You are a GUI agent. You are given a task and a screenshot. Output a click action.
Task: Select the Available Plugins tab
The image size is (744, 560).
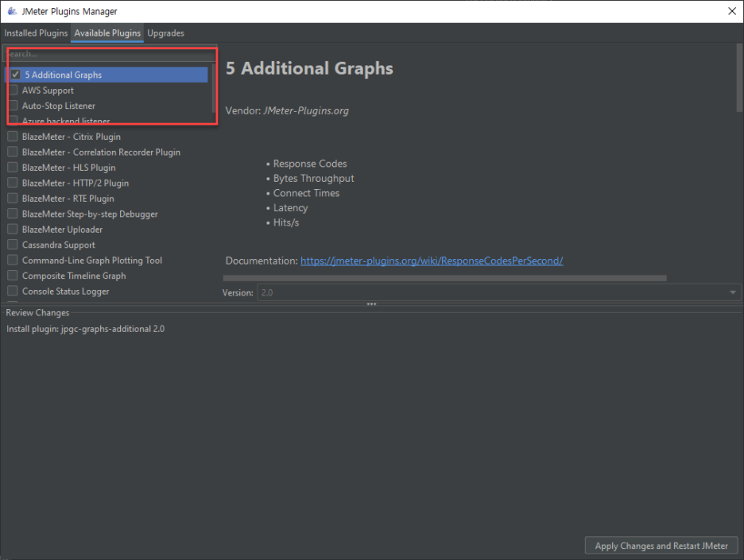(107, 33)
